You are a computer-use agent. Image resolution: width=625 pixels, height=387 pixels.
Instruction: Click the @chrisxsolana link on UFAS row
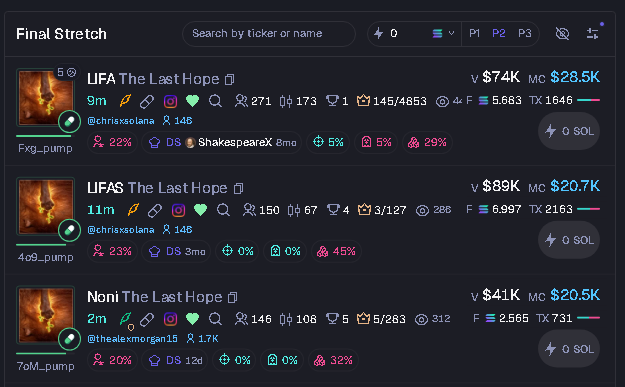pyautogui.click(x=121, y=230)
